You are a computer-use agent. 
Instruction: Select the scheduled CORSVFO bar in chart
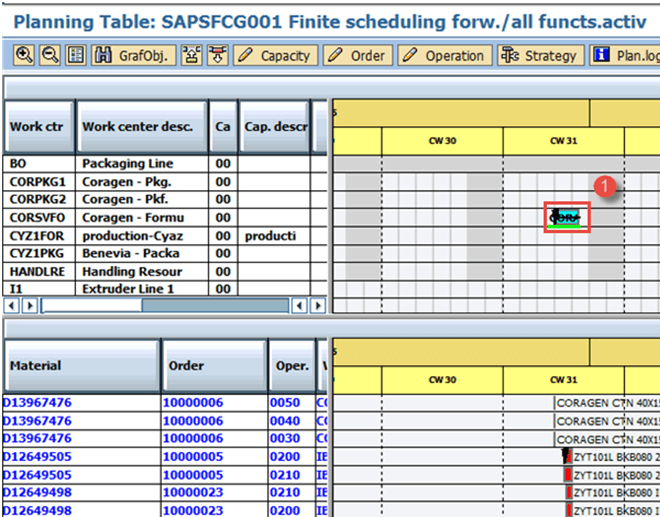click(567, 217)
